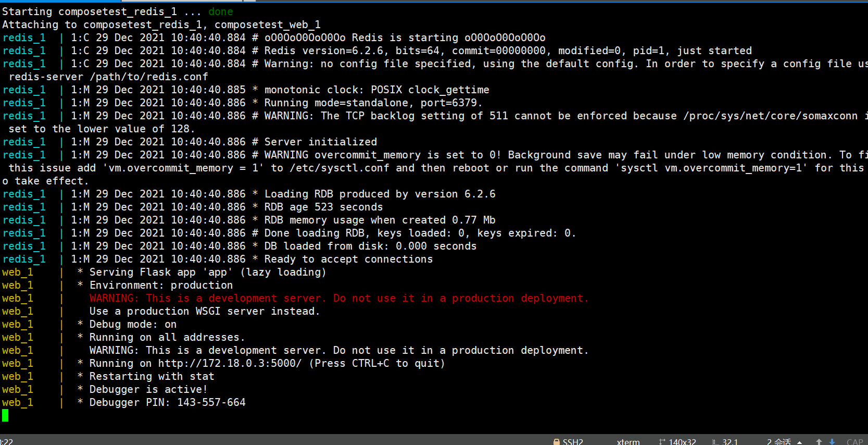Click 'Running on all addresses.' line
Viewport: 868px width, 445px height.
(x=167, y=337)
